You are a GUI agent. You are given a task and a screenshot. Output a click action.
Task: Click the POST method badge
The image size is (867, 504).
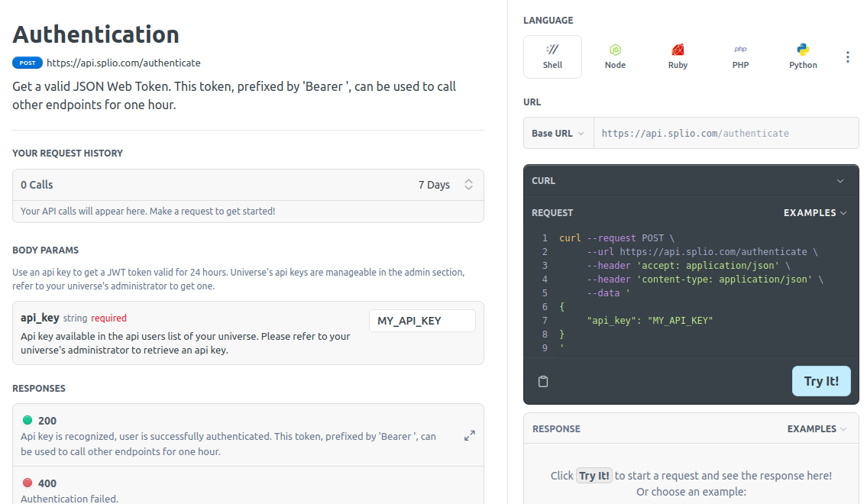[27, 63]
